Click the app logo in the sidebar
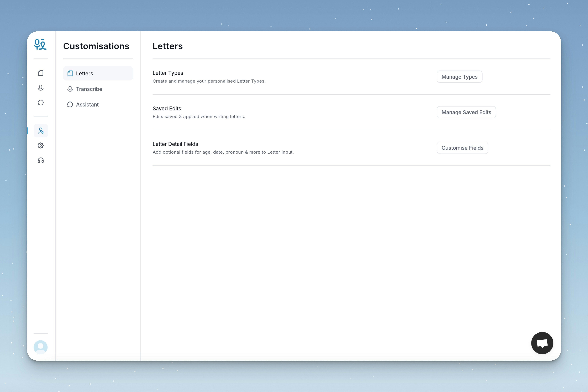588x392 pixels. (x=40, y=44)
